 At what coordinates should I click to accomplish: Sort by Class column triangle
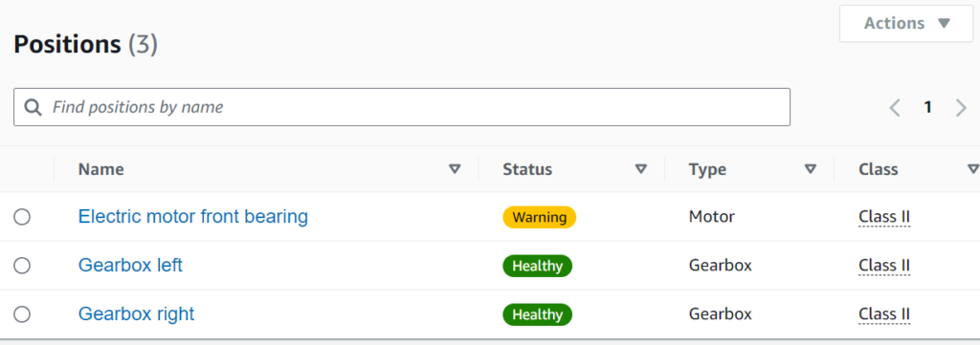[973, 169]
